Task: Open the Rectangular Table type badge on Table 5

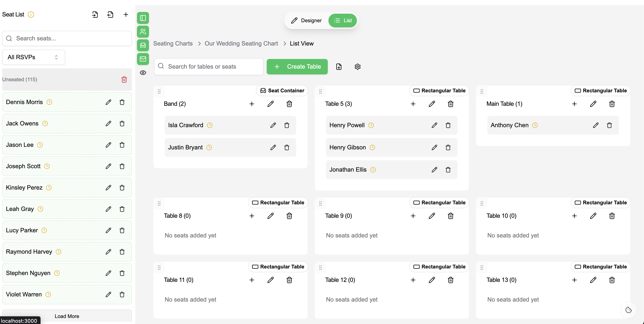Action: (x=439, y=91)
